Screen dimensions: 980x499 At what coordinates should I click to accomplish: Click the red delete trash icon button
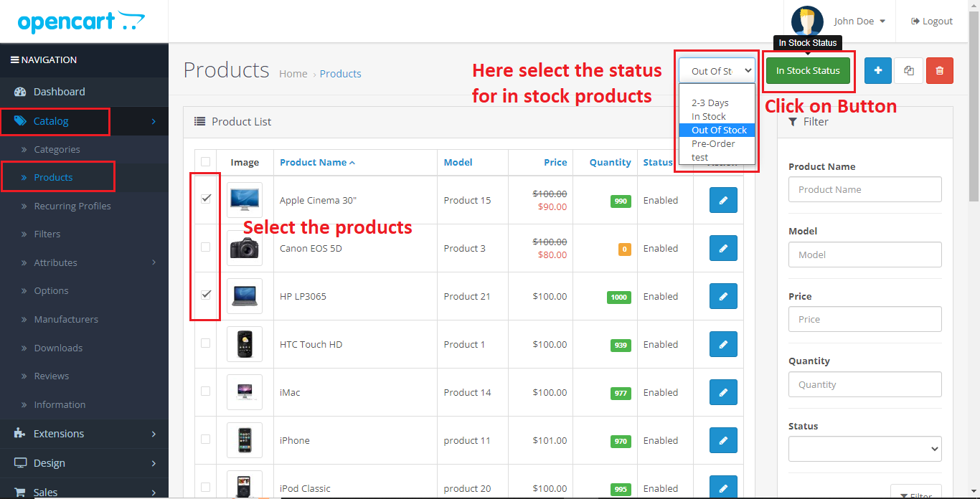point(940,70)
